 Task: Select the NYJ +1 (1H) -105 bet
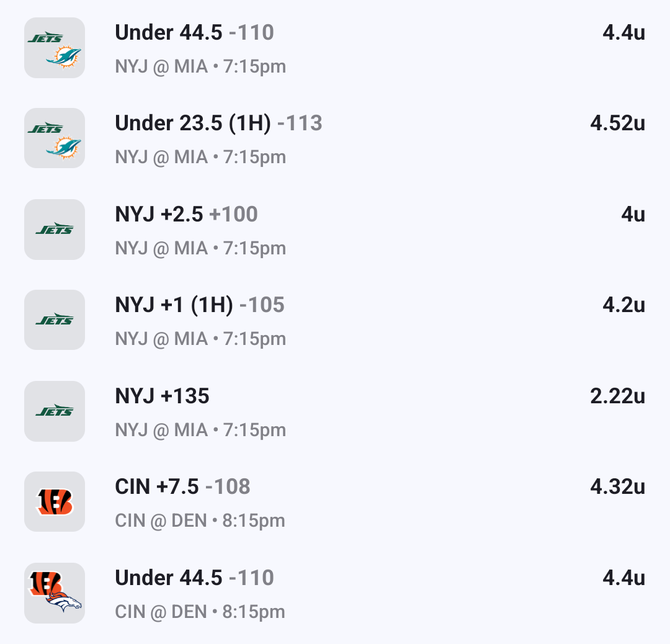pyautogui.click(x=199, y=305)
